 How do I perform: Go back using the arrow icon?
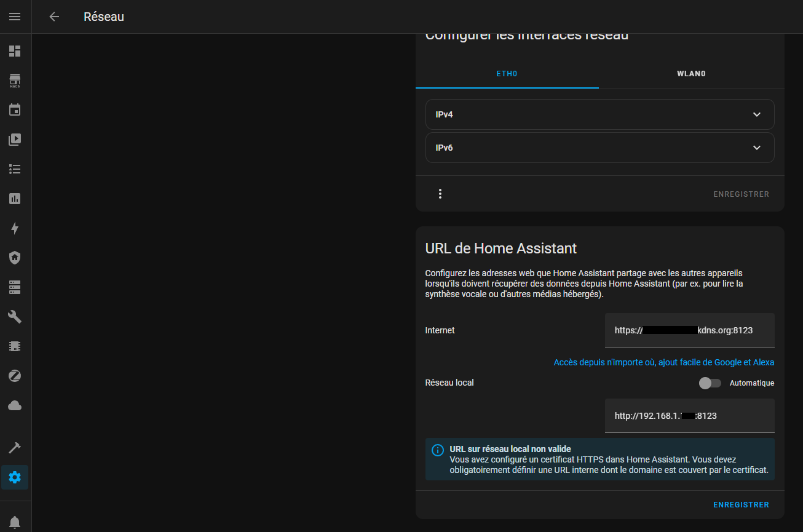pos(54,17)
